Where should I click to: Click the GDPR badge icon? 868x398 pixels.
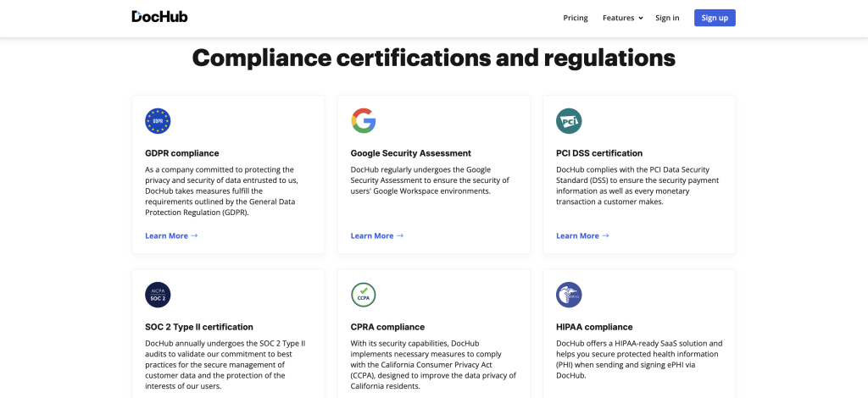[158, 121]
